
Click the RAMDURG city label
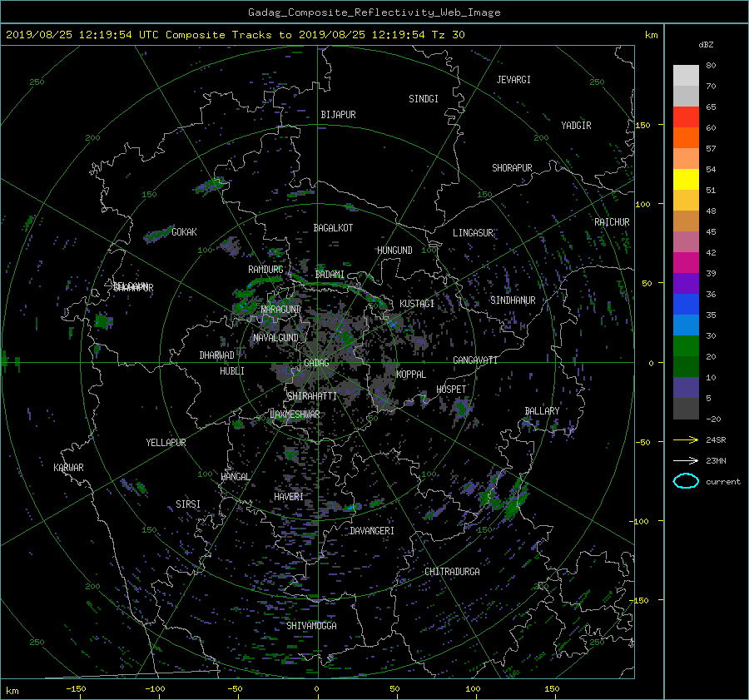265,270
